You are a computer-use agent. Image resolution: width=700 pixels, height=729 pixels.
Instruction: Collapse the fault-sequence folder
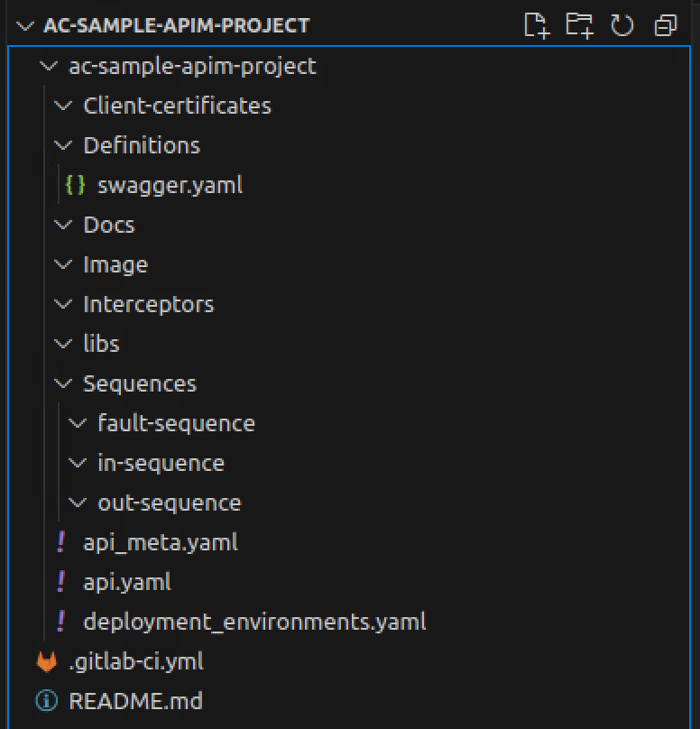click(78, 422)
